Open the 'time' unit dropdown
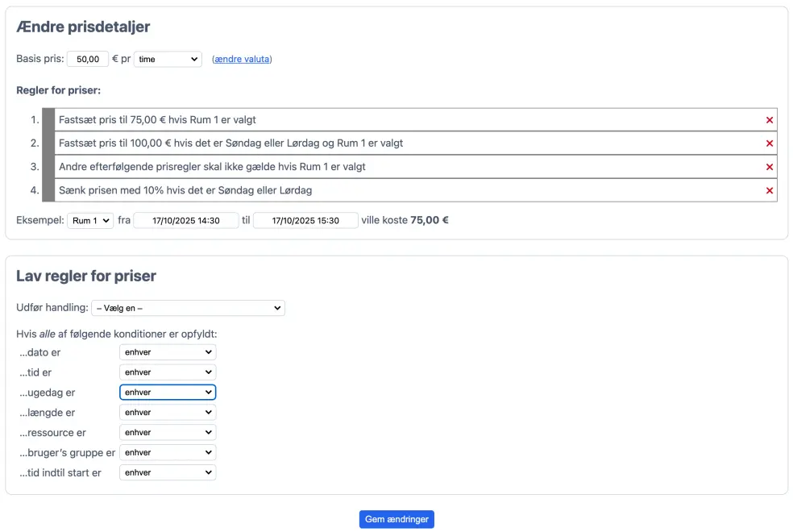The image size is (793, 532). click(x=168, y=59)
